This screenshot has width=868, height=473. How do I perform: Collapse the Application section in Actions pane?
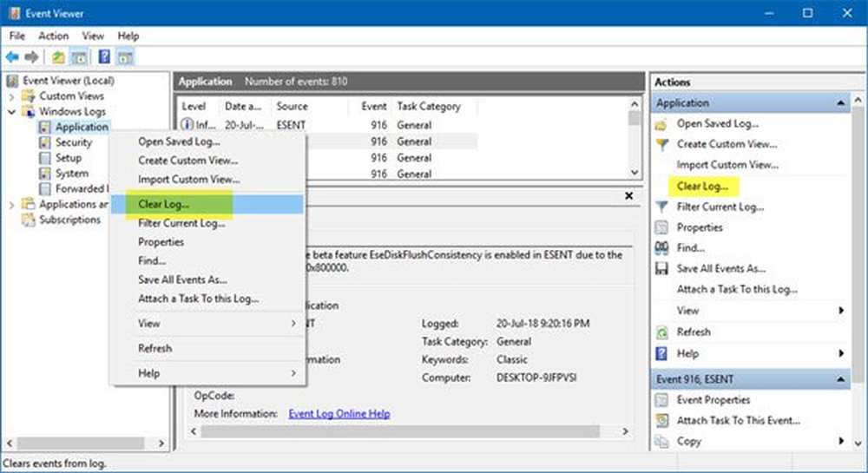pyautogui.click(x=841, y=103)
